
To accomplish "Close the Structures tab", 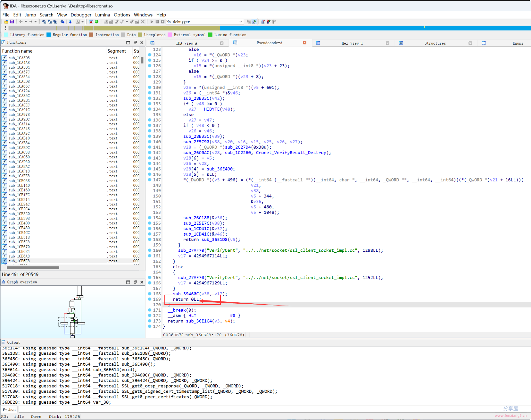I will pyautogui.click(x=470, y=43).
